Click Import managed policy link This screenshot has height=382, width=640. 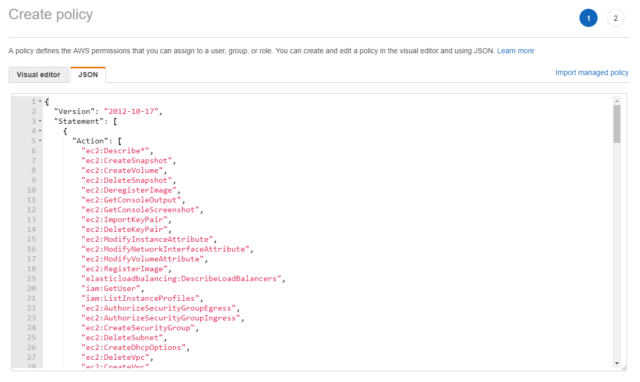tap(592, 73)
